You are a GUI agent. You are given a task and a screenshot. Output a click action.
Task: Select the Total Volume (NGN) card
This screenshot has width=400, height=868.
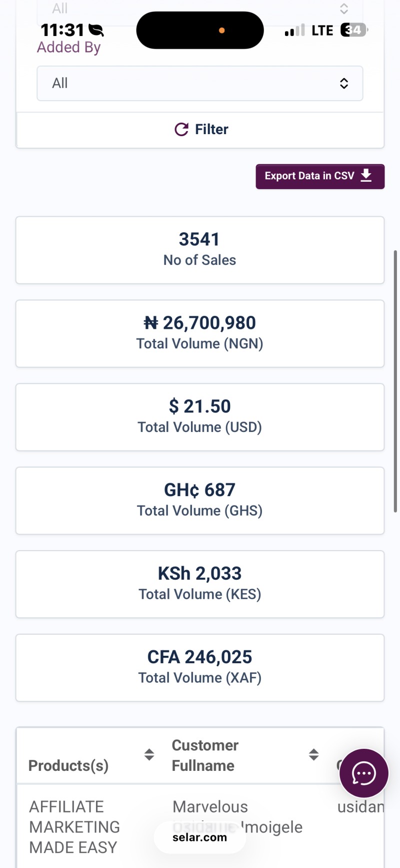click(200, 333)
